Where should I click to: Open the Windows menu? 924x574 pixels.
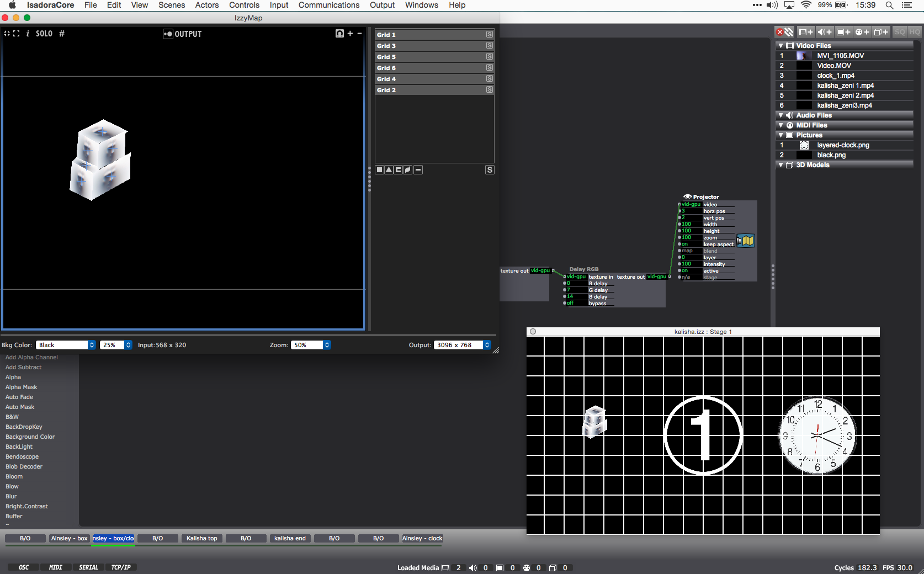422,5
